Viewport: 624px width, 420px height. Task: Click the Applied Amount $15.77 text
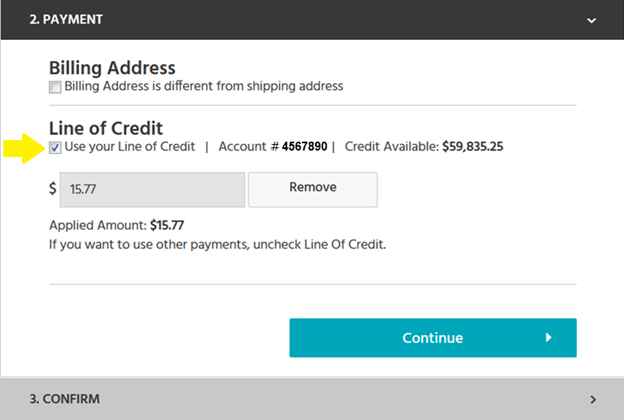[116, 225]
